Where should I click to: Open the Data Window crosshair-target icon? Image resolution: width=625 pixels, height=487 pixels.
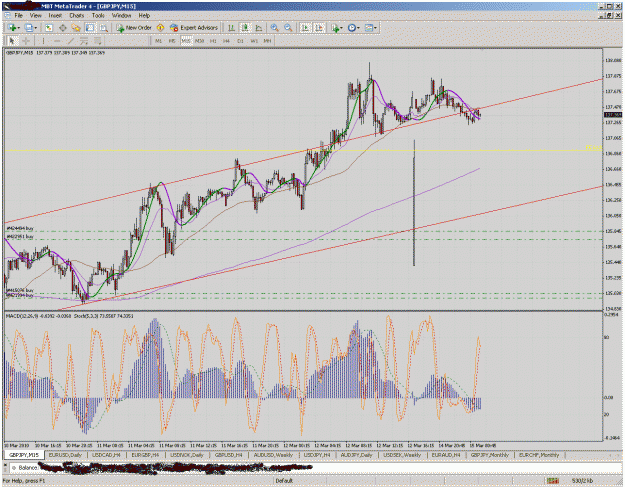(x=63, y=27)
